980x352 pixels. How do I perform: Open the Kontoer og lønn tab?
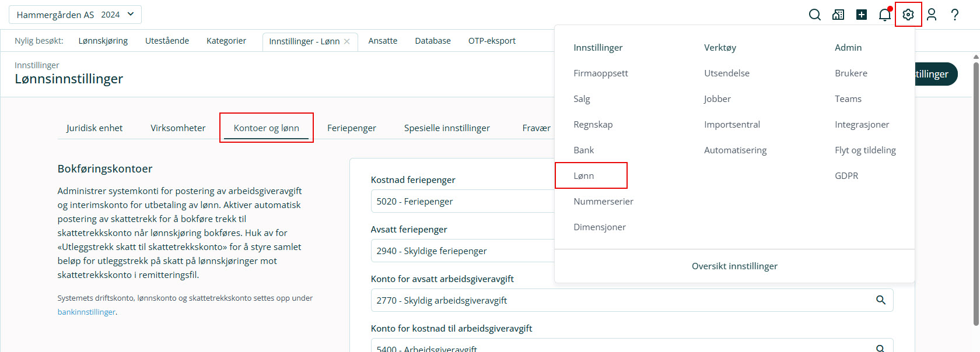coord(266,128)
